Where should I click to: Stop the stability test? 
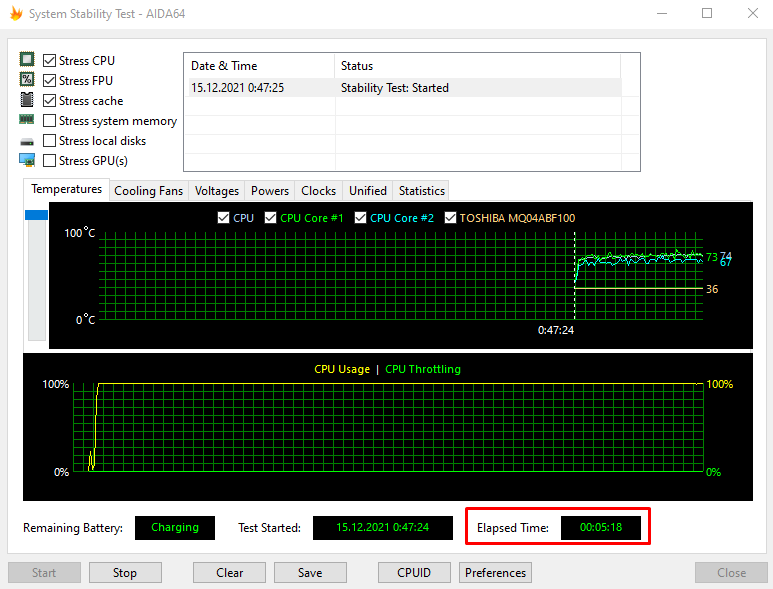pyautogui.click(x=125, y=573)
